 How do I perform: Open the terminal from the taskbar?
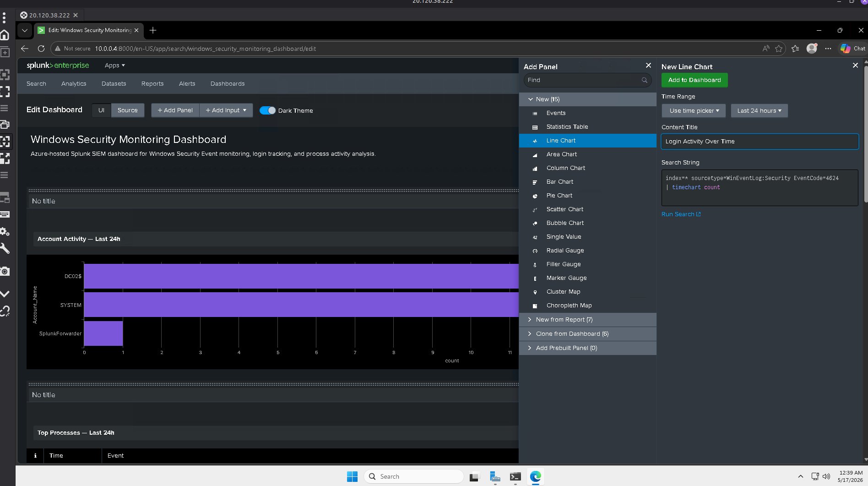pos(515,476)
